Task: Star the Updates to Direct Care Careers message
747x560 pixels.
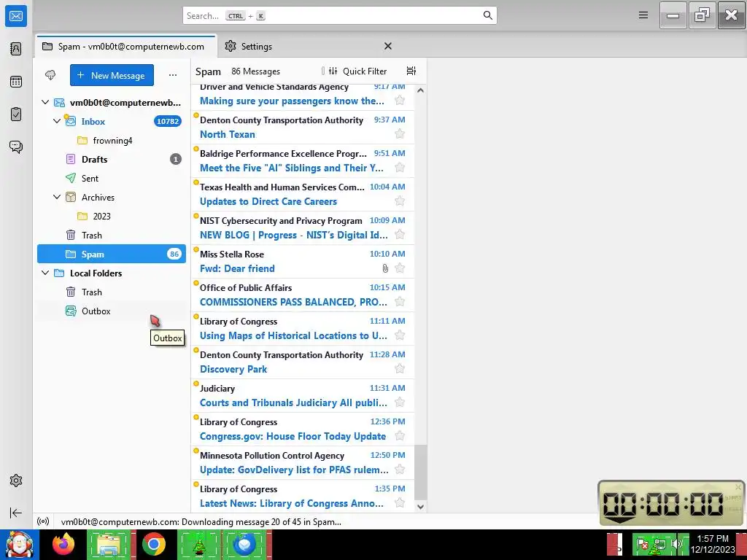Action: click(400, 201)
